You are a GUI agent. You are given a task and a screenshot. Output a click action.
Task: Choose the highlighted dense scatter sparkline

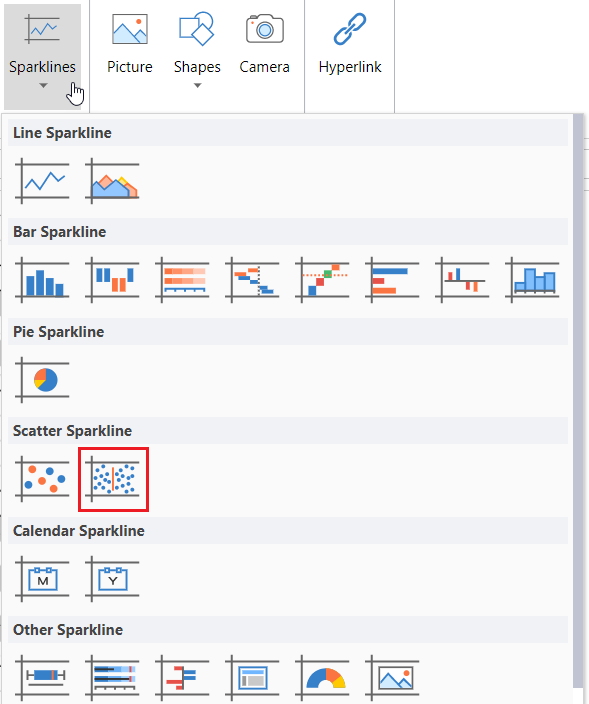[113, 479]
